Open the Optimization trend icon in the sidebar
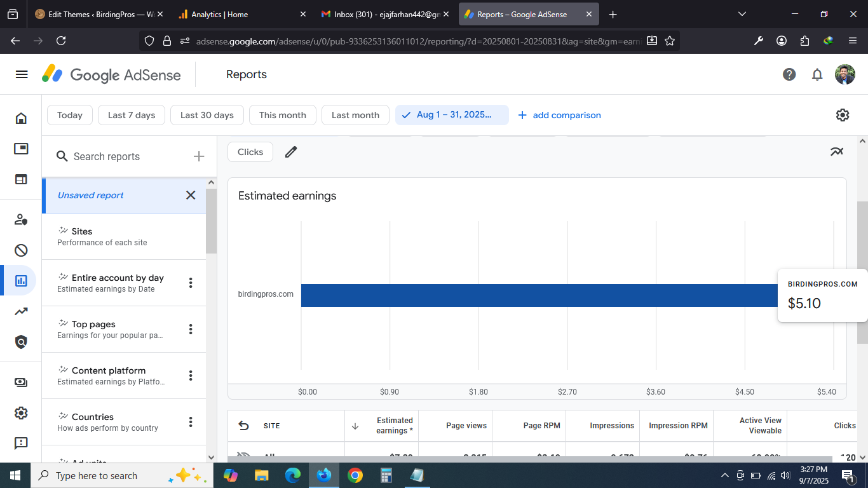The image size is (868, 488). click(x=21, y=311)
